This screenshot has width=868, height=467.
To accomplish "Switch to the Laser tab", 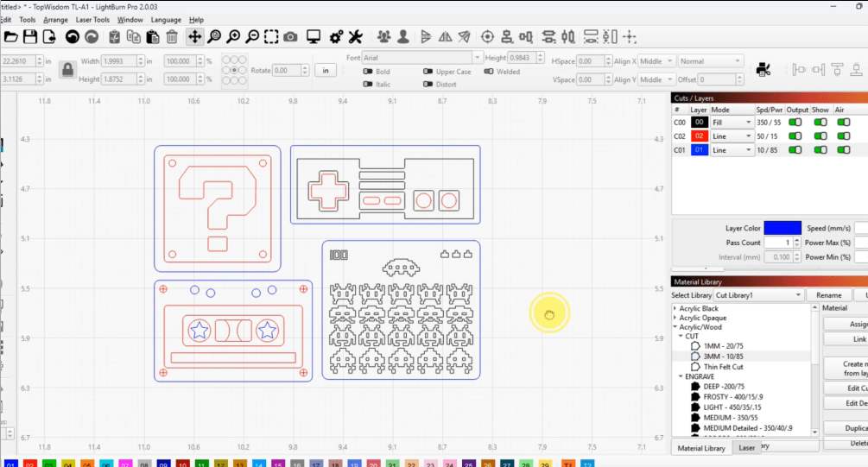I will coord(746,448).
